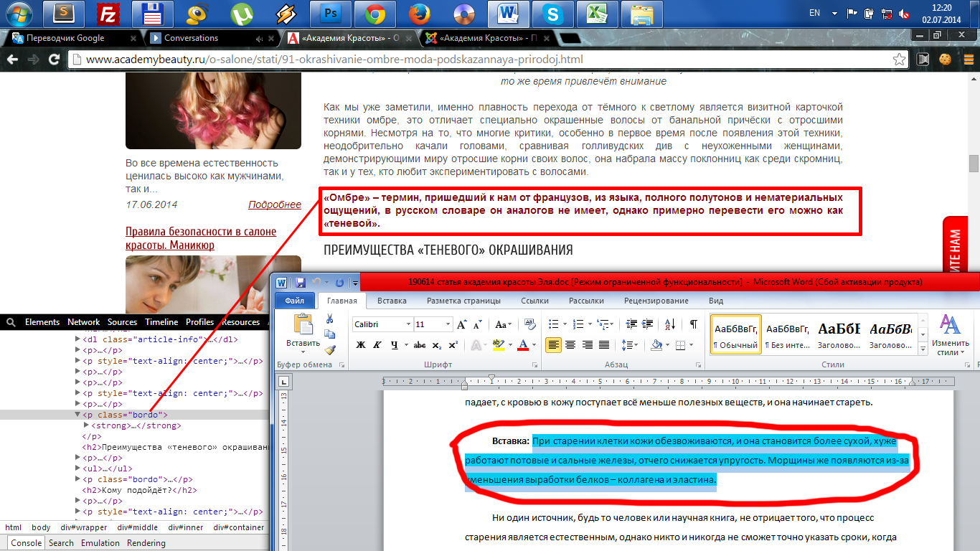Click the Save icon in Word's quick access toolbar
The width and height of the screenshot is (980, 551).
pos(300,283)
